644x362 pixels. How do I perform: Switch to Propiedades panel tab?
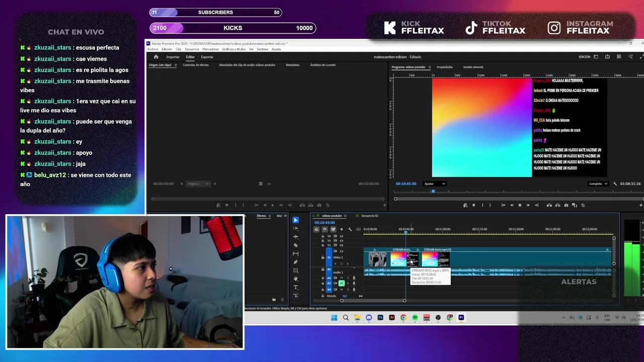[445, 67]
